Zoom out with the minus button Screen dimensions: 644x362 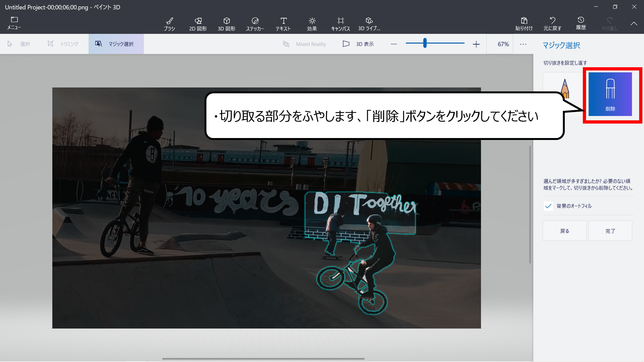(394, 44)
